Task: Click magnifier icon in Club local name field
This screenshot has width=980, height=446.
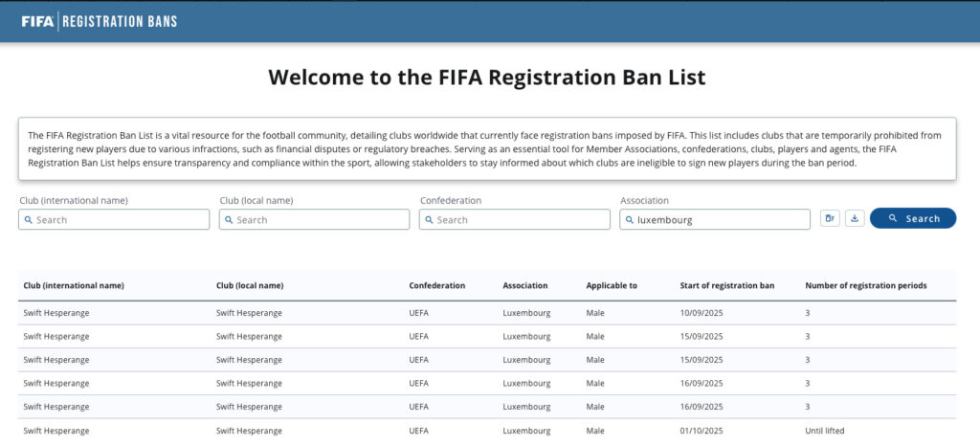Action: tap(228, 220)
